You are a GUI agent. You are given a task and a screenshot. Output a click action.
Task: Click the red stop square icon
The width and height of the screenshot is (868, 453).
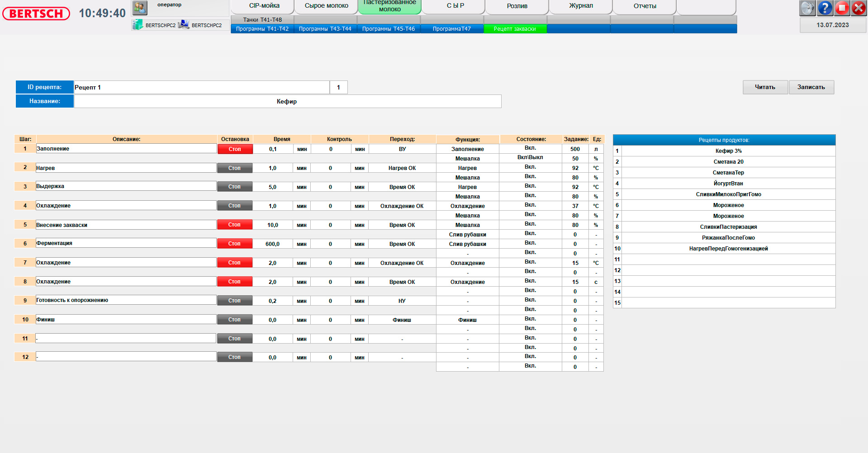(x=842, y=8)
